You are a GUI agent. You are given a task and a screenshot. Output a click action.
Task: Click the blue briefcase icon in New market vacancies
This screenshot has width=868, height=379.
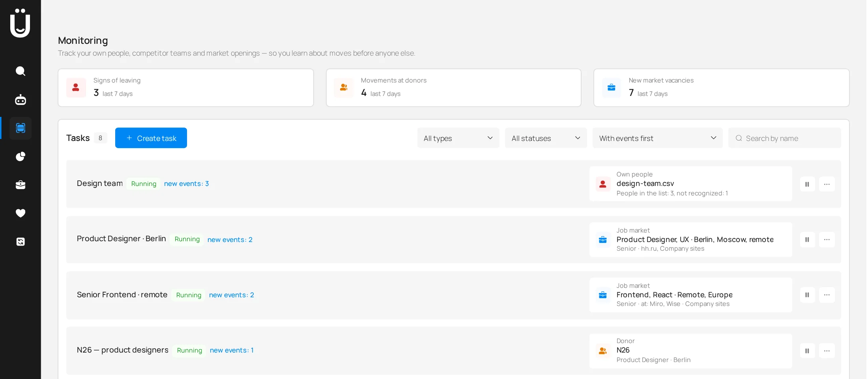pos(612,88)
